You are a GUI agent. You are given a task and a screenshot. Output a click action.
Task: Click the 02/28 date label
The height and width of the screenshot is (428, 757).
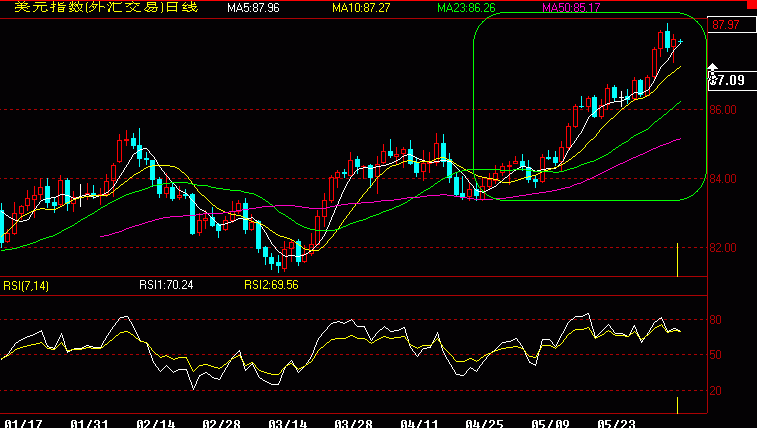[221, 424]
